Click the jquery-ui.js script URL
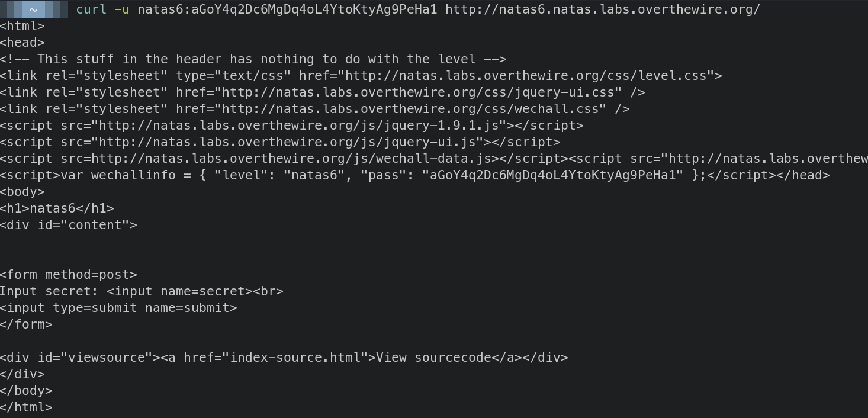Screen dimensions: 868x418 [291, 142]
